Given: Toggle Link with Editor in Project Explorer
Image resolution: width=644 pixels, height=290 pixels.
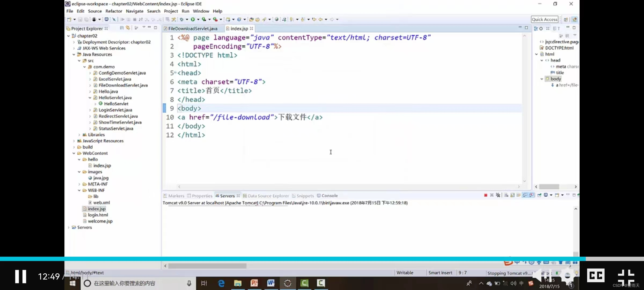Looking at the screenshot, I should (x=128, y=28).
